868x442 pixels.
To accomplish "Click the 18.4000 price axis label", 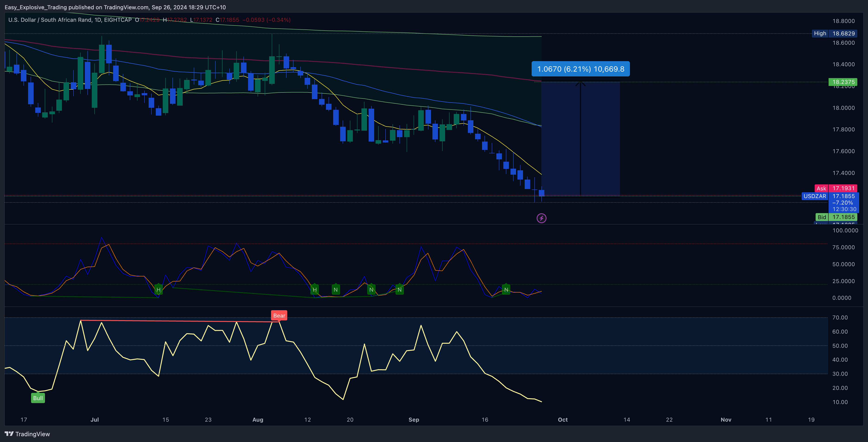I will [843, 64].
